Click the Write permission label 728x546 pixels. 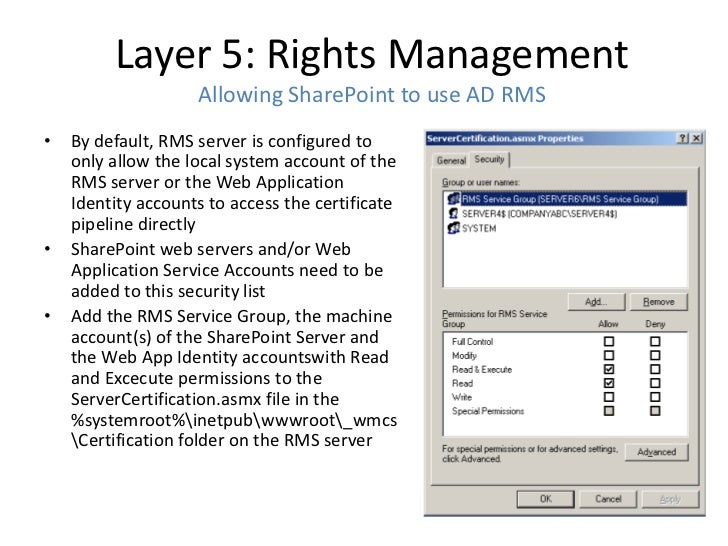462,397
